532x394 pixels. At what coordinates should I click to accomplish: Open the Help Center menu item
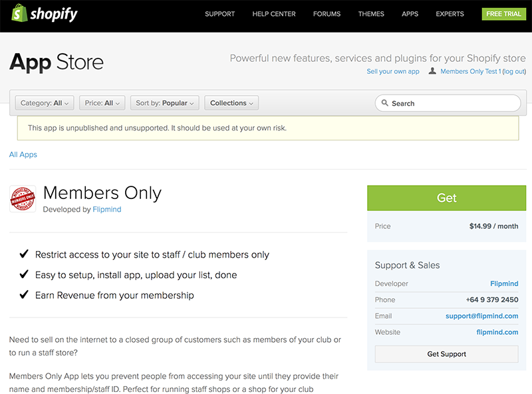(x=274, y=14)
